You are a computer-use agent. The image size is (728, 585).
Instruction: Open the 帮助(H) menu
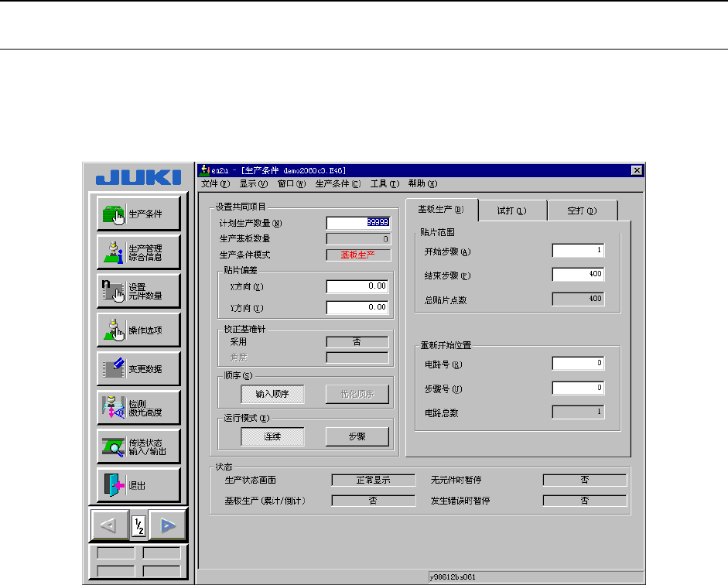click(x=422, y=184)
